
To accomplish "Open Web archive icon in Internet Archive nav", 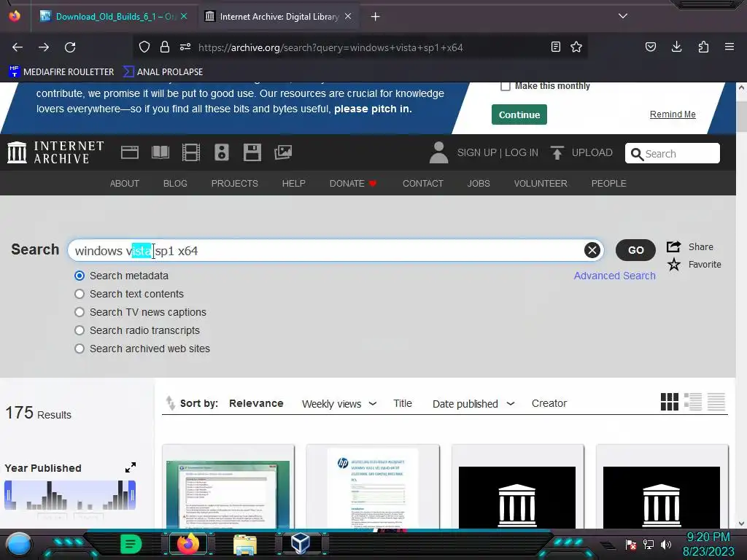I will point(130,153).
